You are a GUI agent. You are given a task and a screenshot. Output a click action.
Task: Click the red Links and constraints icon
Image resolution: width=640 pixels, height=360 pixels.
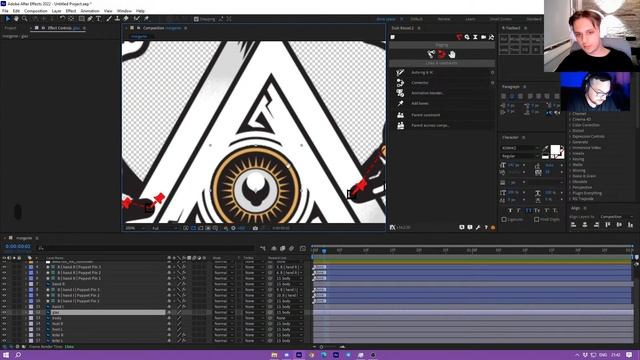click(x=441, y=54)
